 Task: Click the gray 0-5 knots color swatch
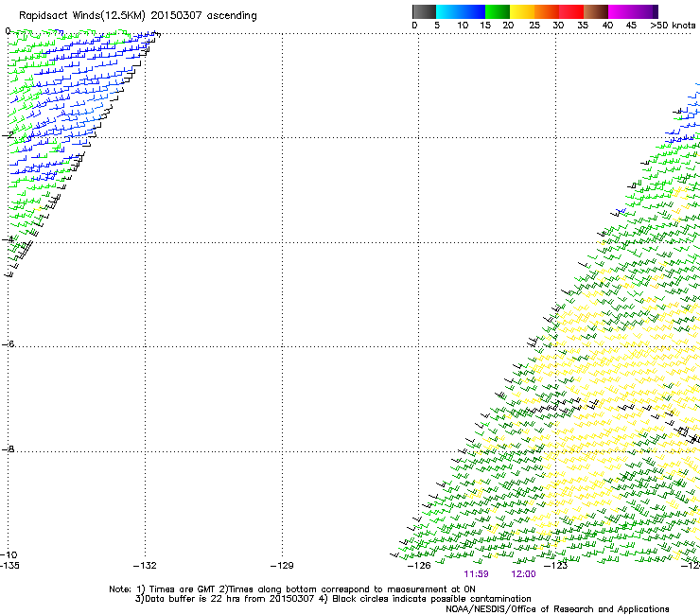coord(424,11)
